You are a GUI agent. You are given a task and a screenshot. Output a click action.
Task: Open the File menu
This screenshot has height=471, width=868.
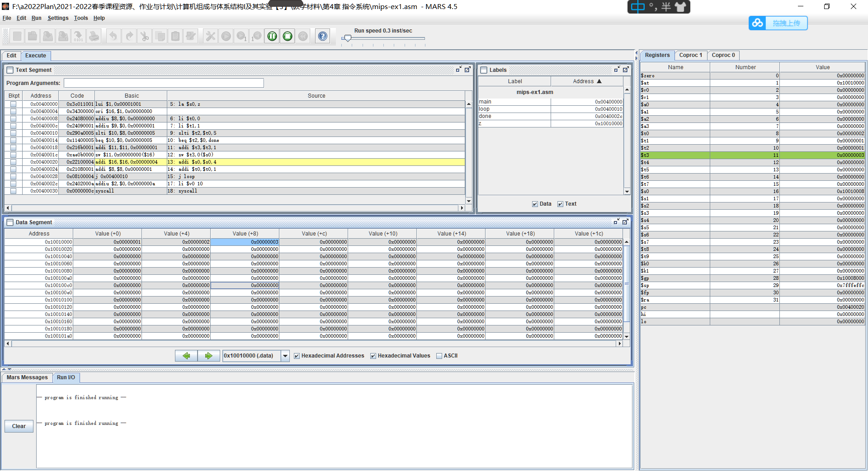tap(7, 18)
